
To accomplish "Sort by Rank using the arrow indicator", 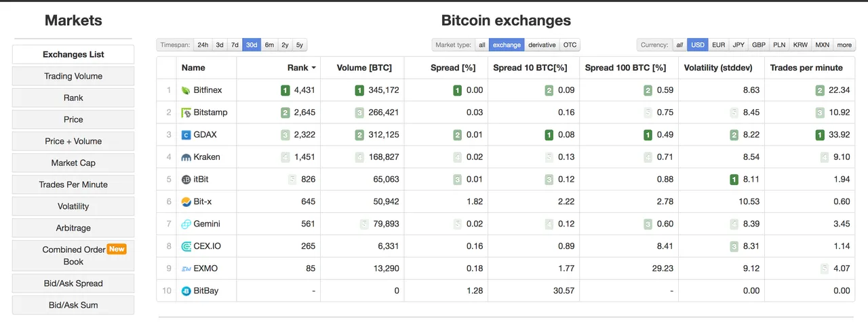I will 314,68.
